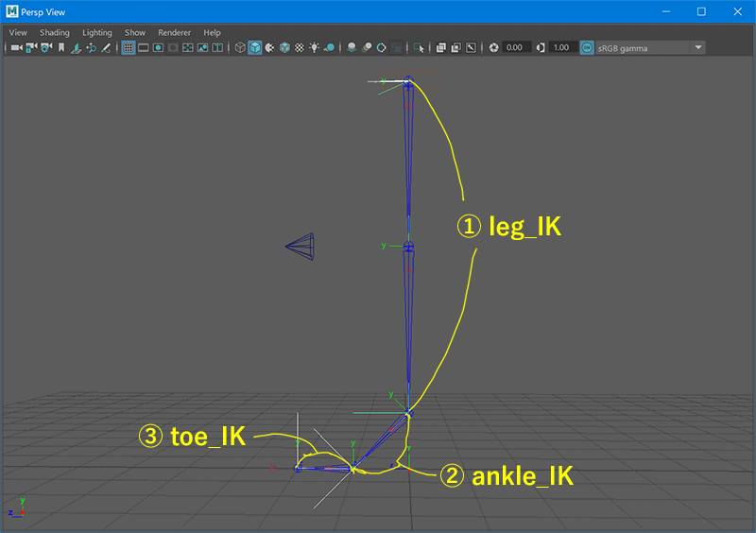Image resolution: width=756 pixels, height=533 pixels.
Task: Toggle the Gate Mask icon
Action: click(x=173, y=48)
